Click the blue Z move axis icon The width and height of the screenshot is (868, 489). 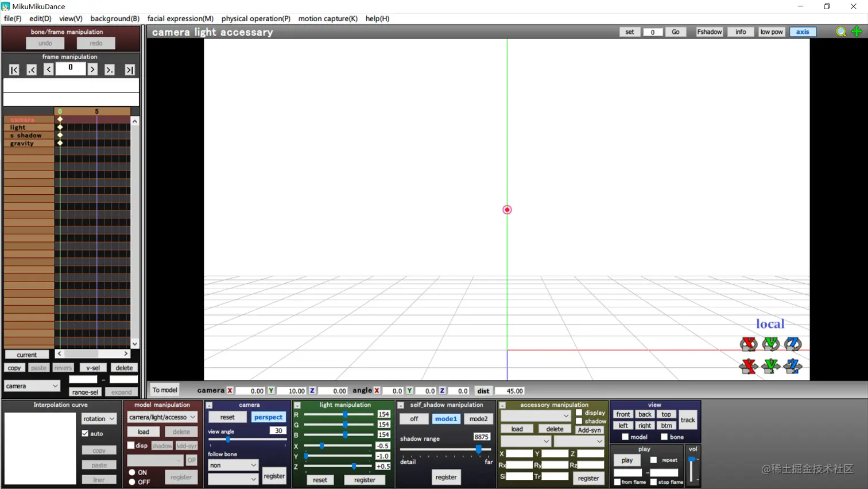[x=793, y=365]
